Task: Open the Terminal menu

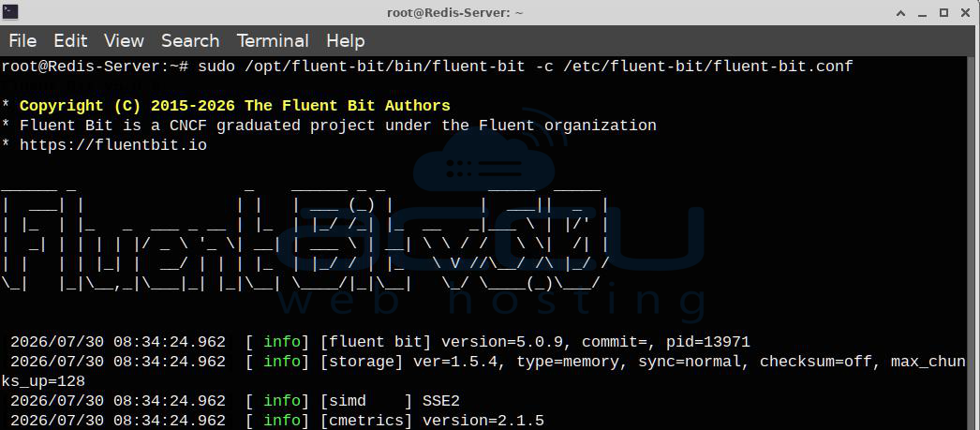Action: (273, 41)
